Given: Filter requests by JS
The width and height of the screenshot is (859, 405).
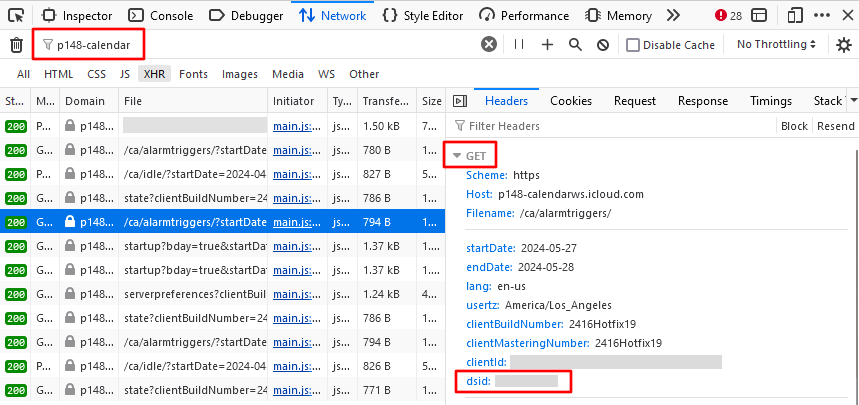Looking at the screenshot, I should click(125, 74).
